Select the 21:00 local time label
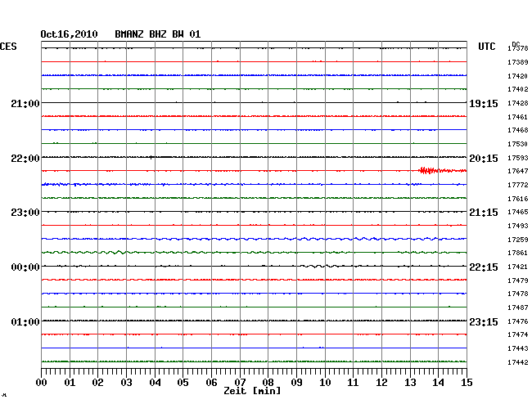The image size is (532, 404). click(25, 103)
